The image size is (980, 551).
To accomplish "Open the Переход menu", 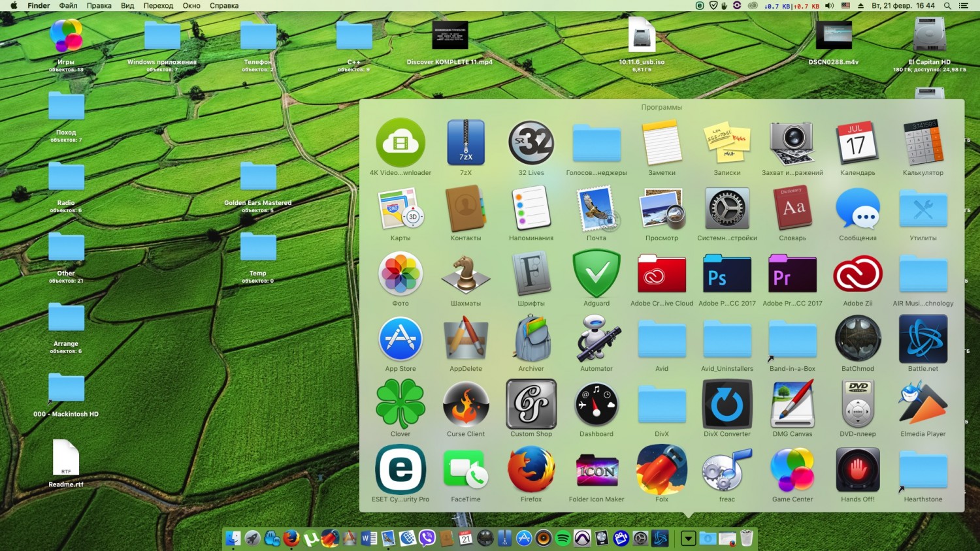I will [x=158, y=6].
